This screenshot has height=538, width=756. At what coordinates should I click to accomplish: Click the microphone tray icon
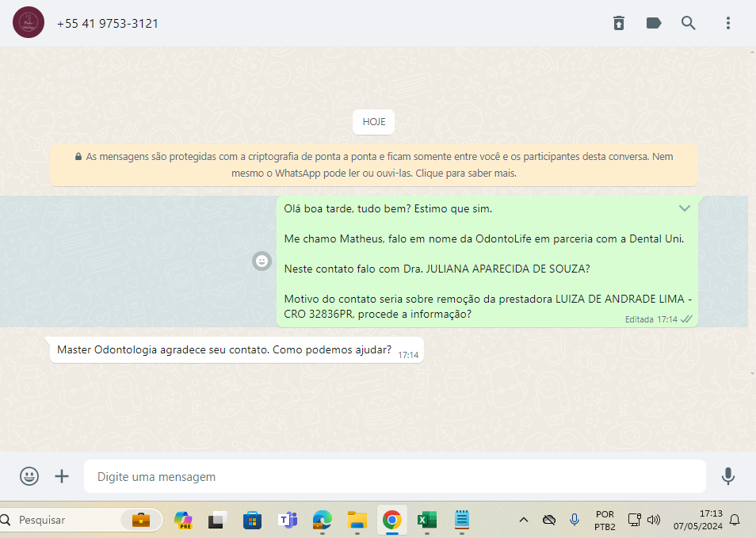point(575,520)
